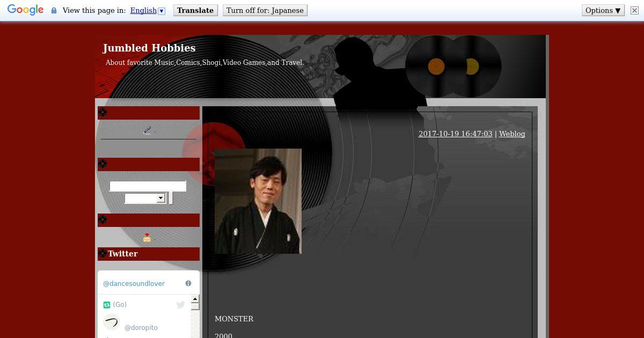Open the post timestamp 2017-10-19 16:47:03
Image resolution: width=644 pixels, height=338 pixels.
(x=455, y=134)
